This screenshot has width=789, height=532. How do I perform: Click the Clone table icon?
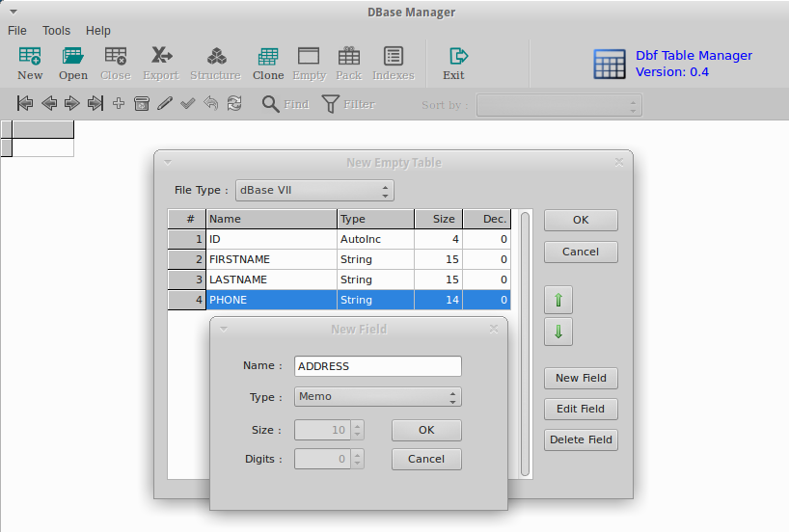coord(268,56)
